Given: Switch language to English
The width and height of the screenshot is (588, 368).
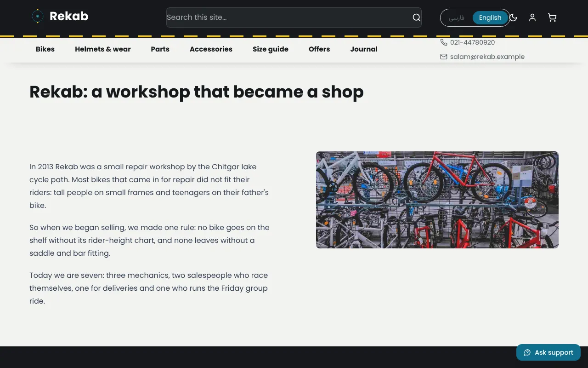Looking at the screenshot, I should pos(490,17).
